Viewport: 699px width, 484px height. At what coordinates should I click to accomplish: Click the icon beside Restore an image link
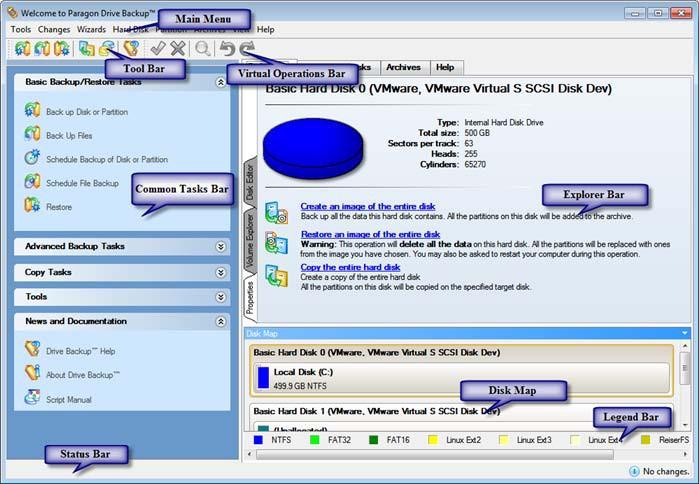[x=276, y=243]
